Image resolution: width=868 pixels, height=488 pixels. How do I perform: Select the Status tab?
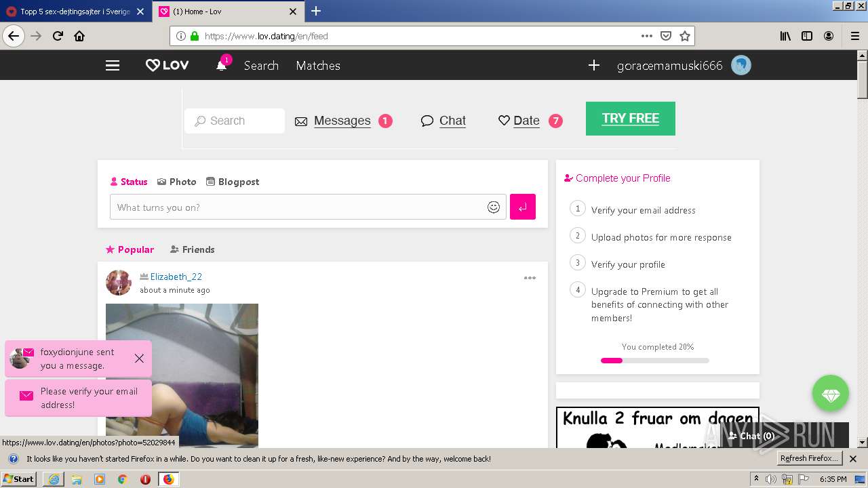coord(129,182)
